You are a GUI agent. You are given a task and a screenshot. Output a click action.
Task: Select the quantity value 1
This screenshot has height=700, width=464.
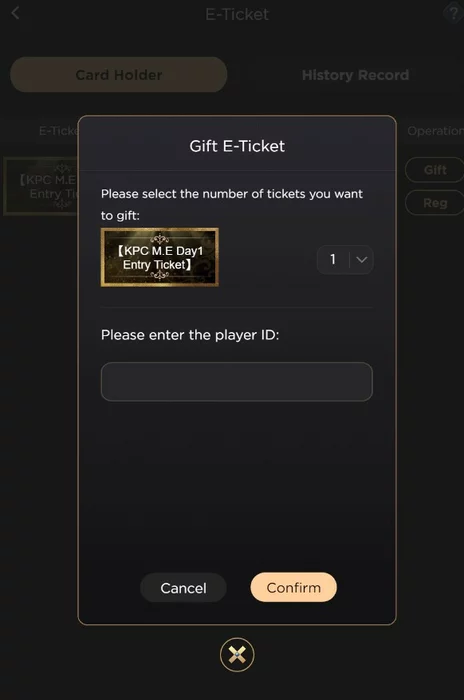tap(333, 259)
